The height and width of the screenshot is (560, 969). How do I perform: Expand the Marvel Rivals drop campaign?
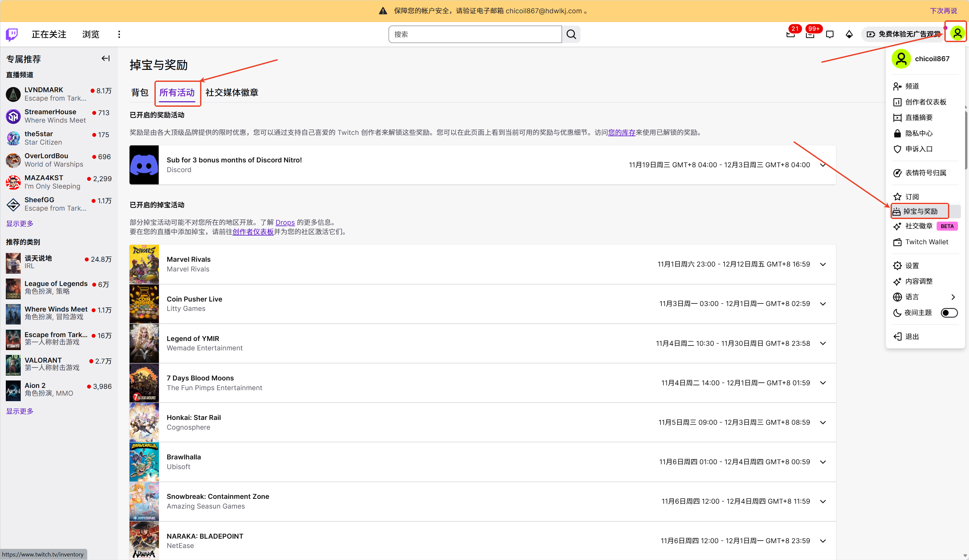pyautogui.click(x=822, y=264)
